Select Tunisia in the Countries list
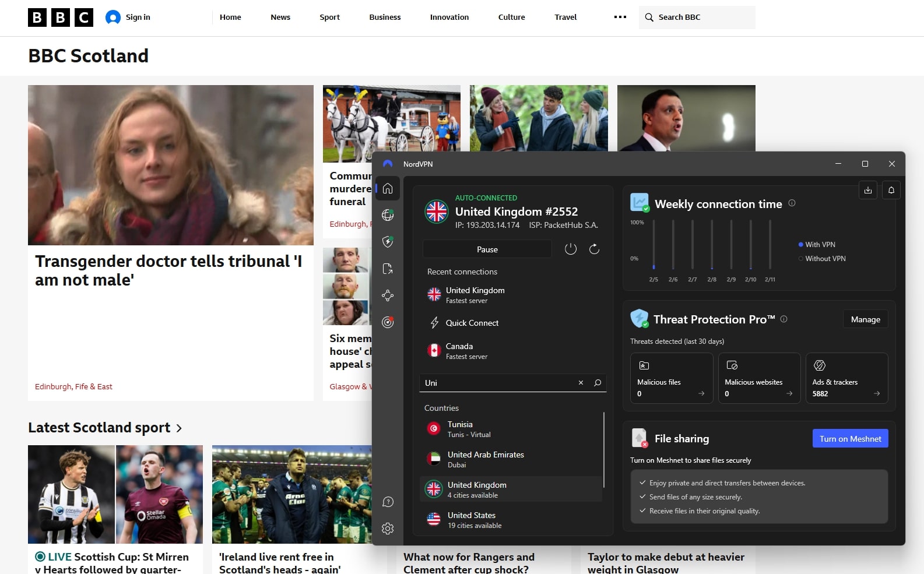This screenshot has width=924, height=574. click(x=511, y=429)
